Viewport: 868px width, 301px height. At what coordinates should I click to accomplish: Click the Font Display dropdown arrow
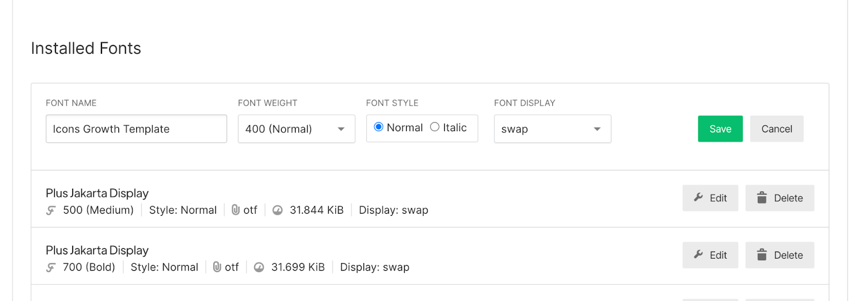click(597, 129)
